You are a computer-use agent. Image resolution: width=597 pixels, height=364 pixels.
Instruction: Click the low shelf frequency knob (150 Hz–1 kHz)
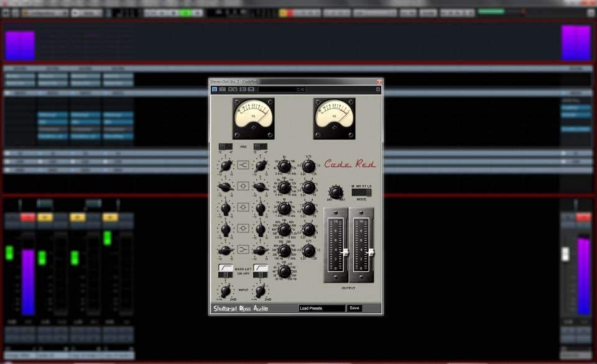(284, 251)
